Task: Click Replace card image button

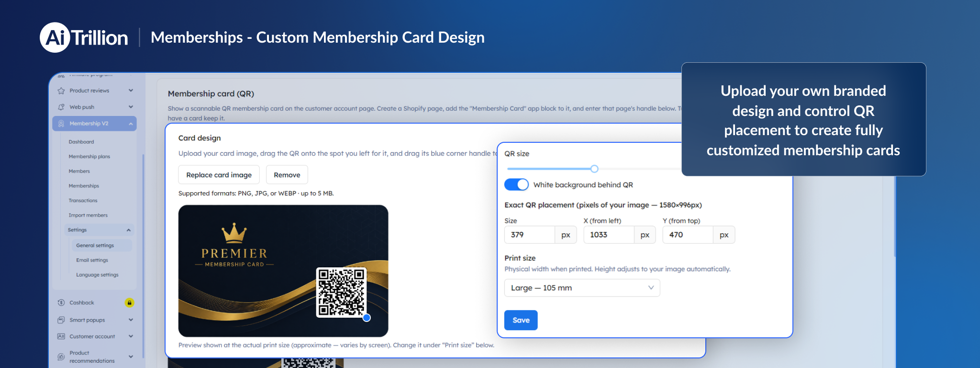Action: pyautogui.click(x=219, y=175)
